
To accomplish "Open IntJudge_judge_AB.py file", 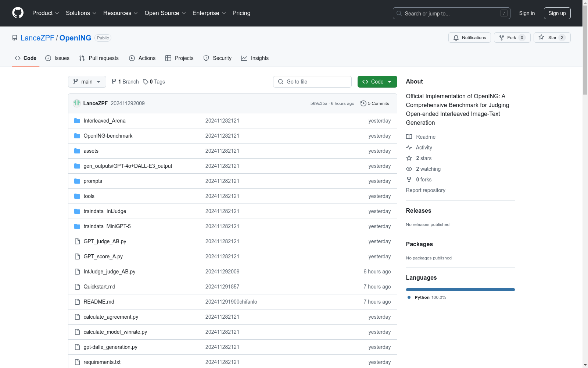I will (110, 272).
